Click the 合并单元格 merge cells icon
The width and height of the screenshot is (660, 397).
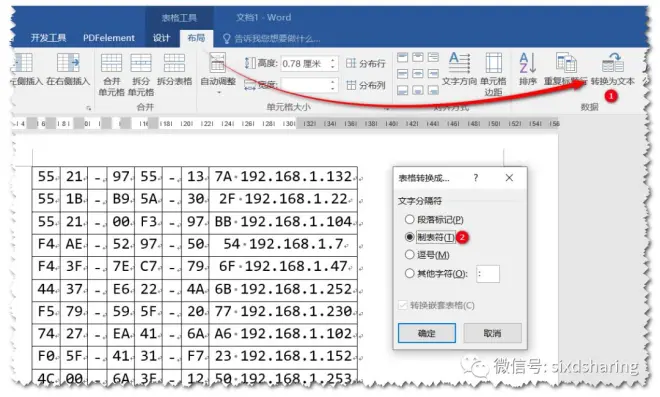112,63
